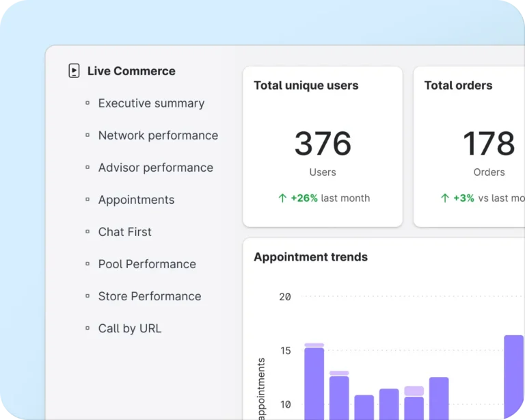The height and width of the screenshot is (420, 525).
Task: Click the Total orders card showing 178
Action: point(469,146)
